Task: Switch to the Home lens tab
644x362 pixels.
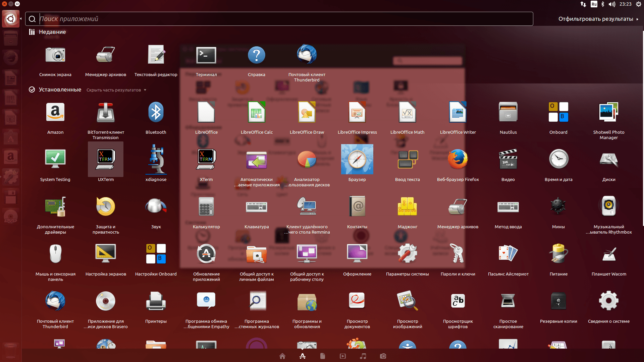Action: click(282, 356)
